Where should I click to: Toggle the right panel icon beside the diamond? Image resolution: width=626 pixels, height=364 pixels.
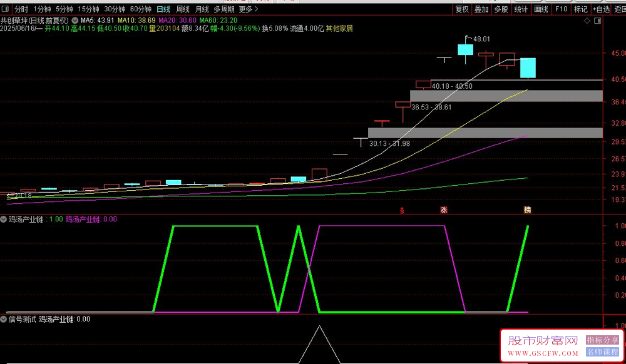pos(598,21)
